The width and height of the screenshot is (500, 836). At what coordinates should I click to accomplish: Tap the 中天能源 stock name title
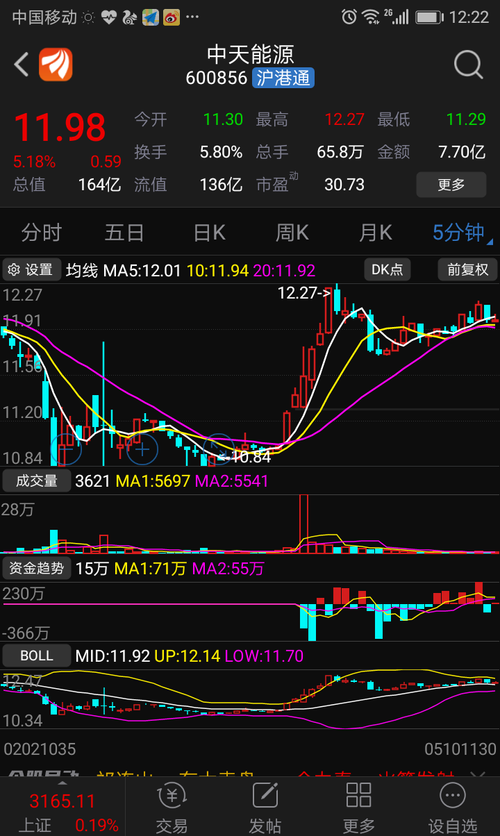pyautogui.click(x=250, y=54)
